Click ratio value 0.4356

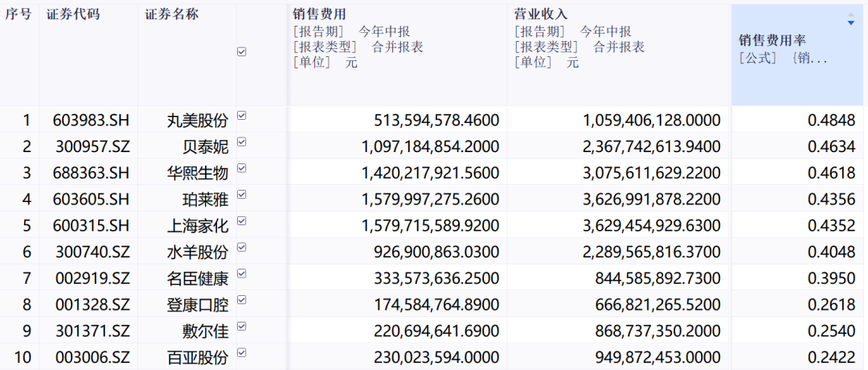pyautogui.click(x=832, y=199)
